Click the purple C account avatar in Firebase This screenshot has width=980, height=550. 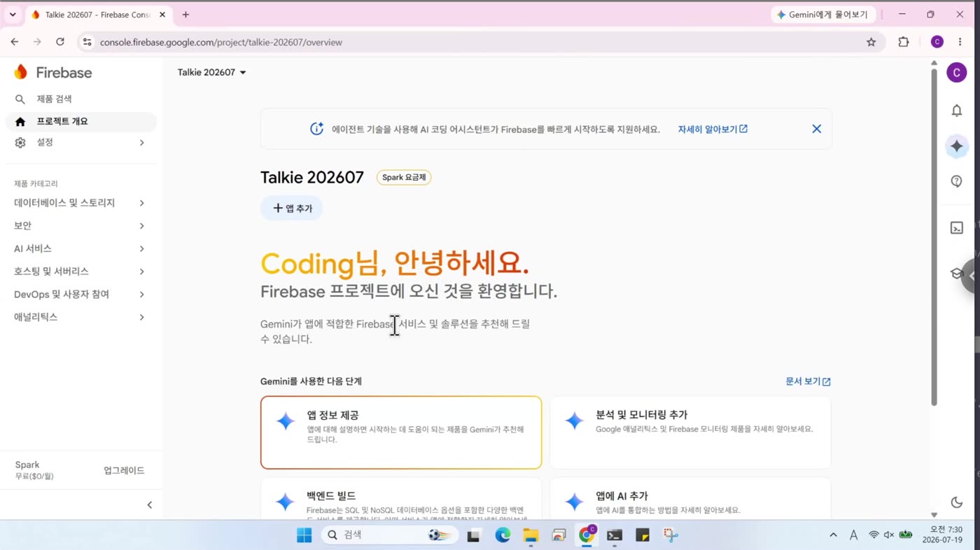pyautogui.click(x=957, y=72)
